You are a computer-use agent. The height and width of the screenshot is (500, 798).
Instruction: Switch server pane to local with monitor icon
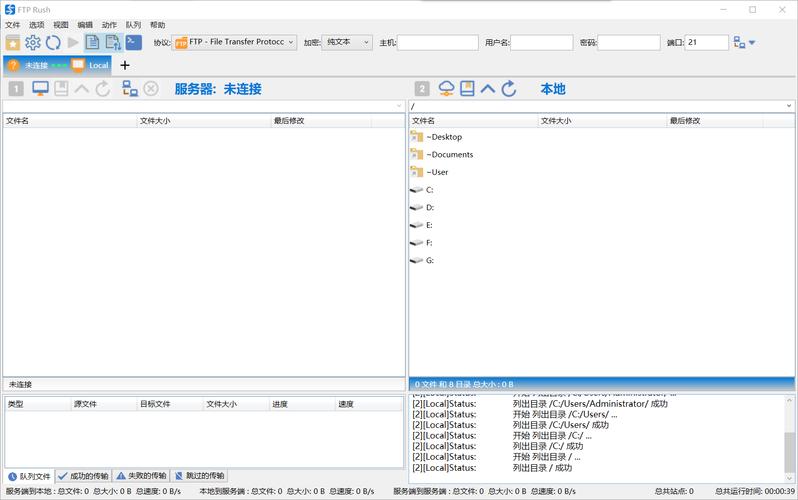(x=41, y=89)
